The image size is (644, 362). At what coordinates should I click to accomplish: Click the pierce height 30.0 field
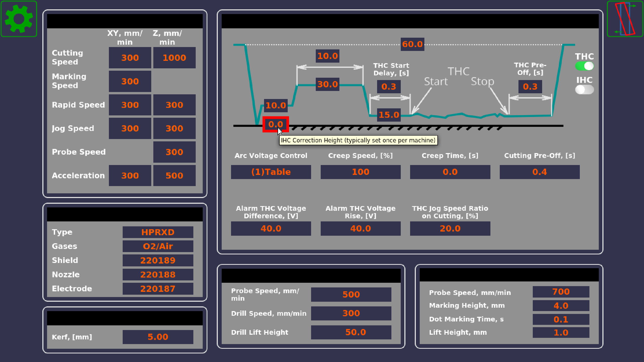tap(327, 84)
